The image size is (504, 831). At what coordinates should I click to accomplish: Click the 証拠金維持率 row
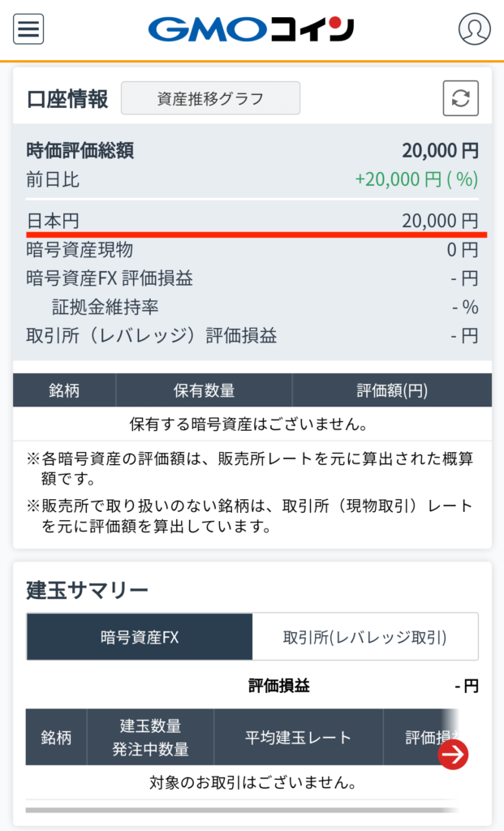(252, 307)
